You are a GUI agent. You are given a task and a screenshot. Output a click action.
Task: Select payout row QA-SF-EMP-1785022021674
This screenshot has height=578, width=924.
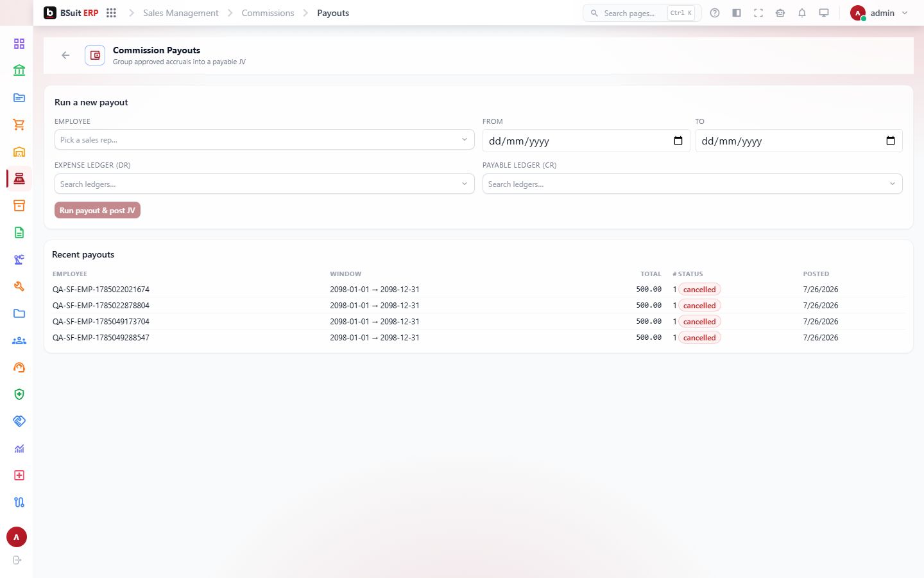(479, 289)
